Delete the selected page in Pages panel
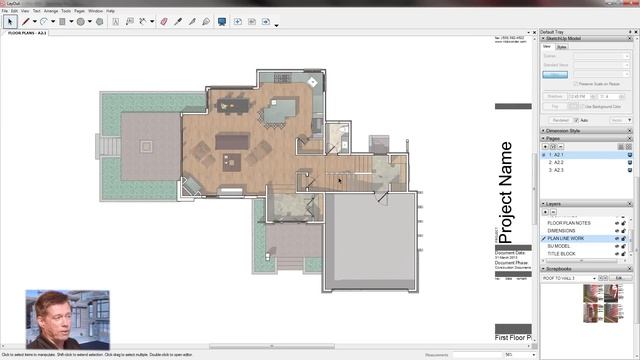Screen dimensions: 640x360 [x=561, y=147]
